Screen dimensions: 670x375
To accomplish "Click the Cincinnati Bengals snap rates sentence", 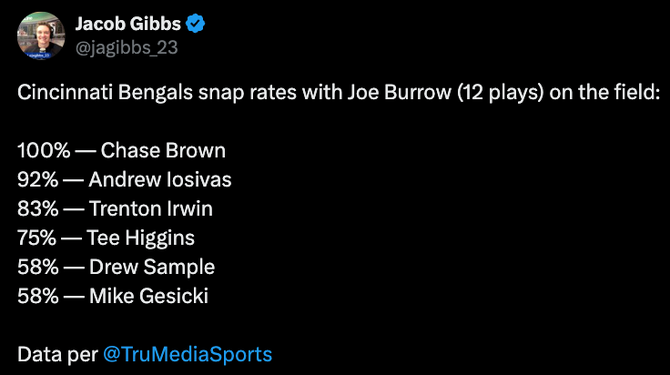I will [x=339, y=92].
